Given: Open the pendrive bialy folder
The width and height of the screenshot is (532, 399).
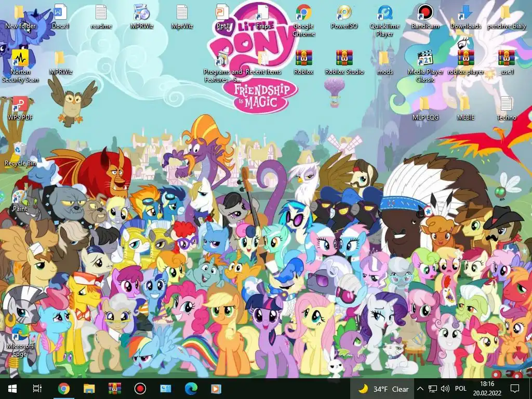Looking at the screenshot, I should click(x=506, y=17).
